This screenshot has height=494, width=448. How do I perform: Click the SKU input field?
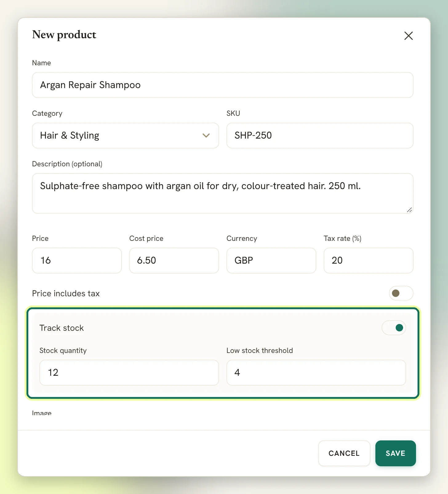coord(320,136)
